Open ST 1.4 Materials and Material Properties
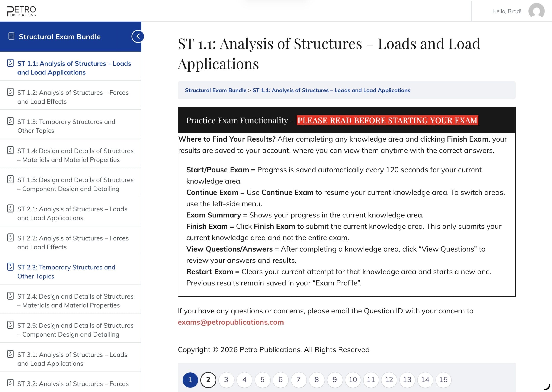Viewport: 552px width, 392px height. pyautogui.click(x=75, y=155)
